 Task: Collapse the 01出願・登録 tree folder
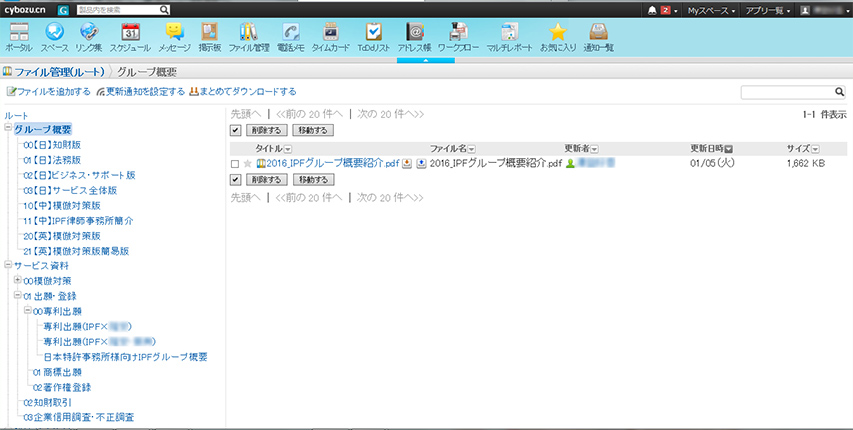18,295
